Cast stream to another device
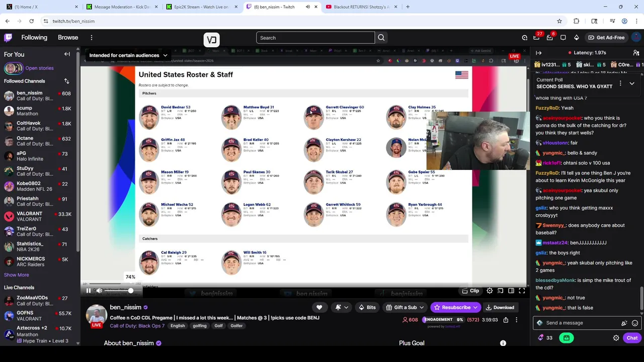Screen dimensions: 644x362 pos(501,291)
